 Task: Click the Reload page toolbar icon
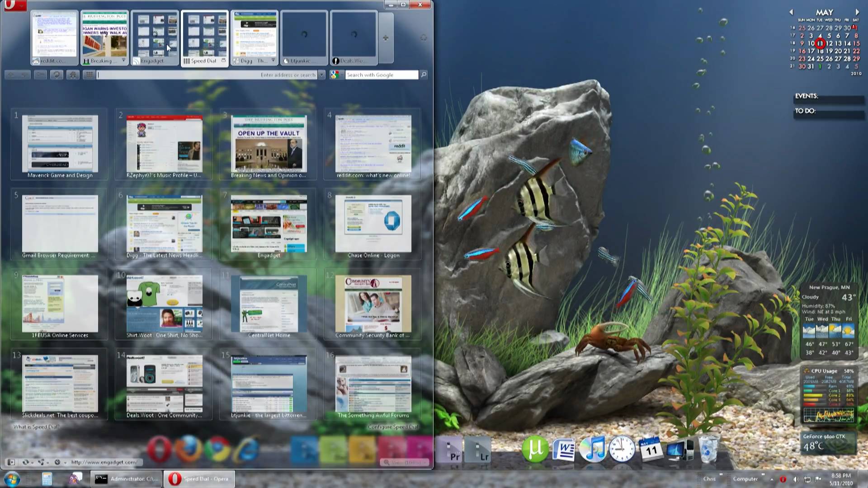57,75
